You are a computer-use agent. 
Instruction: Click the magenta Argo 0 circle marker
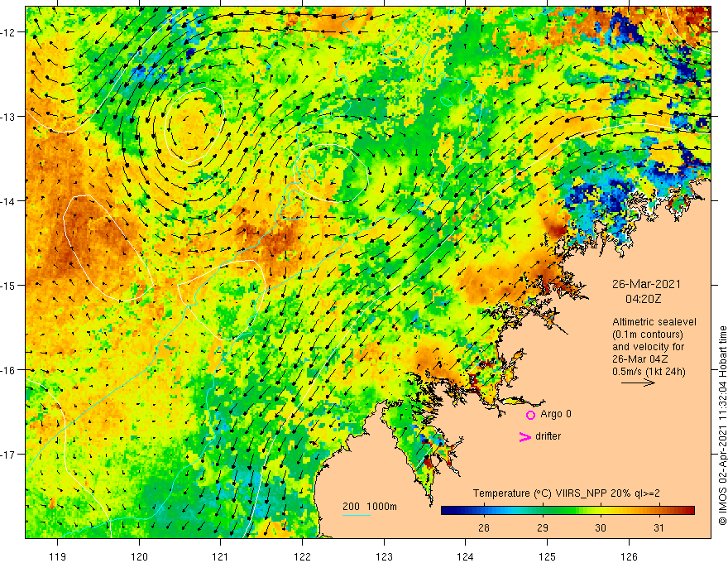pos(530,415)
